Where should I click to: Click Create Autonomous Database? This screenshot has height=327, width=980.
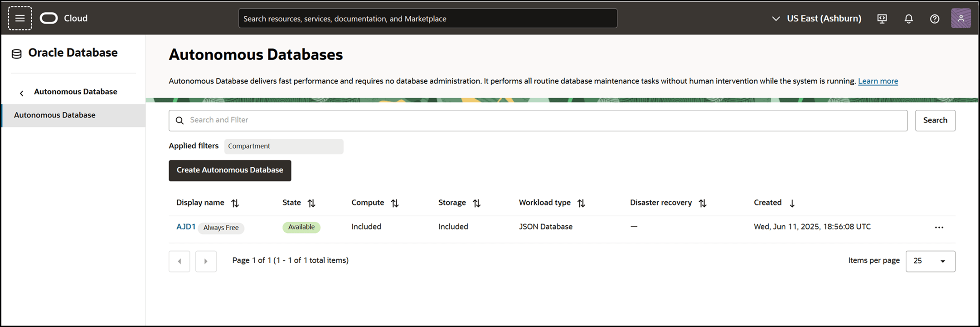[x=230, y=171]
